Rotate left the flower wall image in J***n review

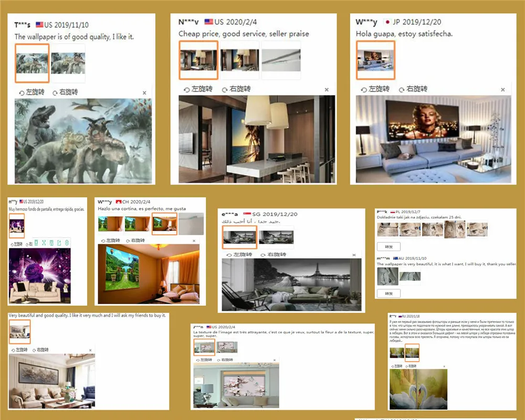click(x=204, y=360)
